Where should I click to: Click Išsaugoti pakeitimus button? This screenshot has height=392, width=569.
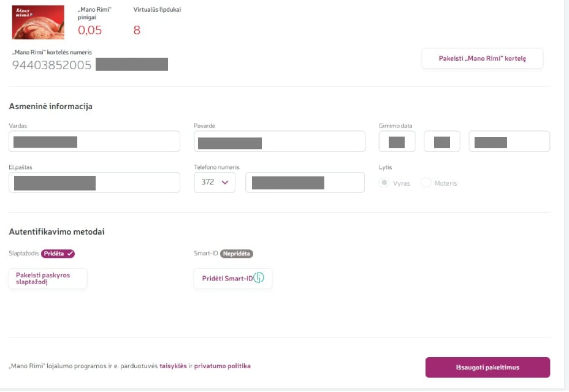point(487,367)
